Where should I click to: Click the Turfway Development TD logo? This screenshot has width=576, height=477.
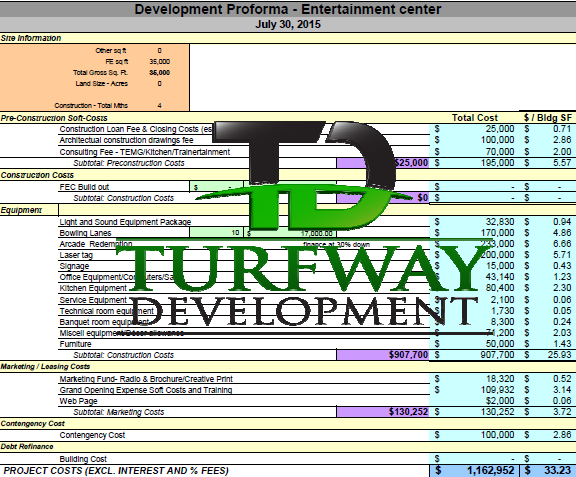click(298, 224)
